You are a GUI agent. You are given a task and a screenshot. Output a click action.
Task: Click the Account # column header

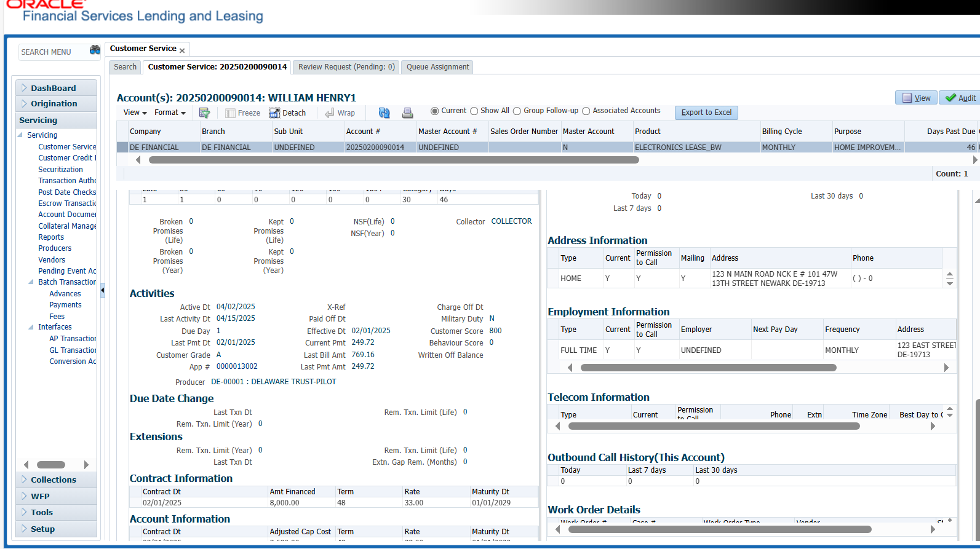click(380, 132)
